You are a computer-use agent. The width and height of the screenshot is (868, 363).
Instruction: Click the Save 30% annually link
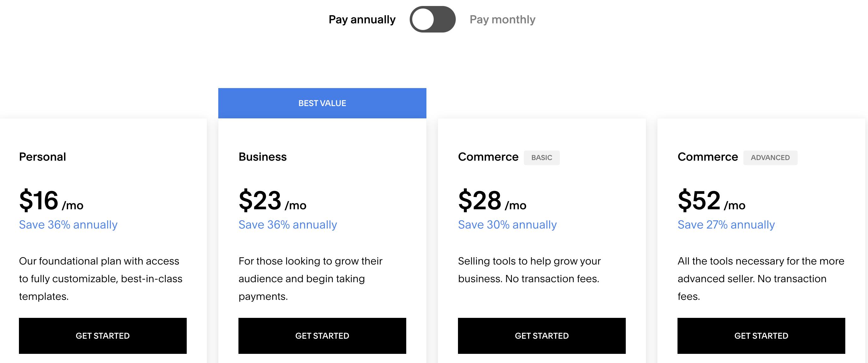507,225
